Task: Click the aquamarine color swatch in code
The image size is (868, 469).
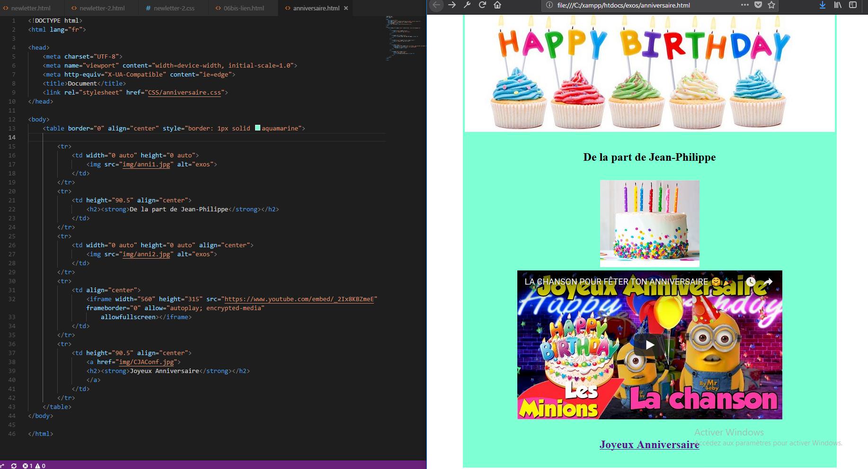Action: 257,128
